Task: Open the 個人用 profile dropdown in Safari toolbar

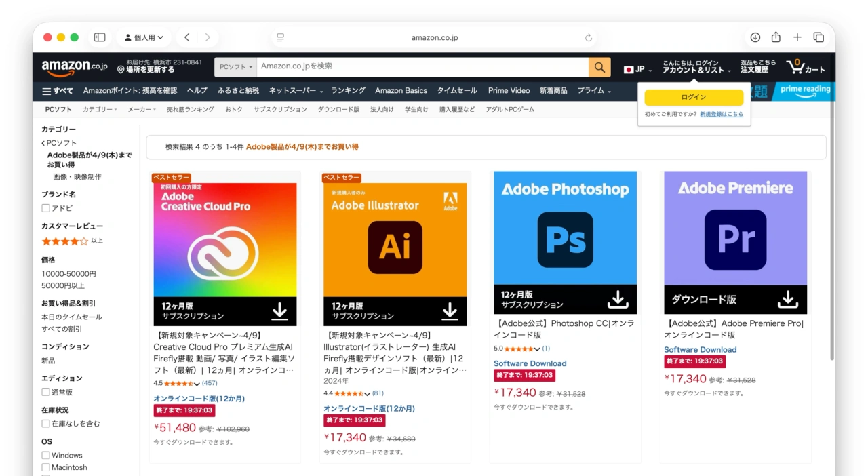Action: point(143,37)
